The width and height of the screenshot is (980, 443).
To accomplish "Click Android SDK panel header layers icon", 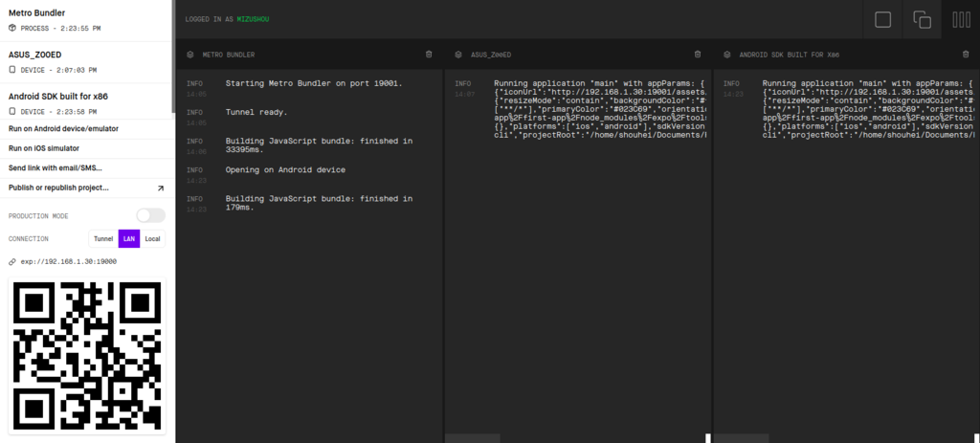I will point(727,55).
